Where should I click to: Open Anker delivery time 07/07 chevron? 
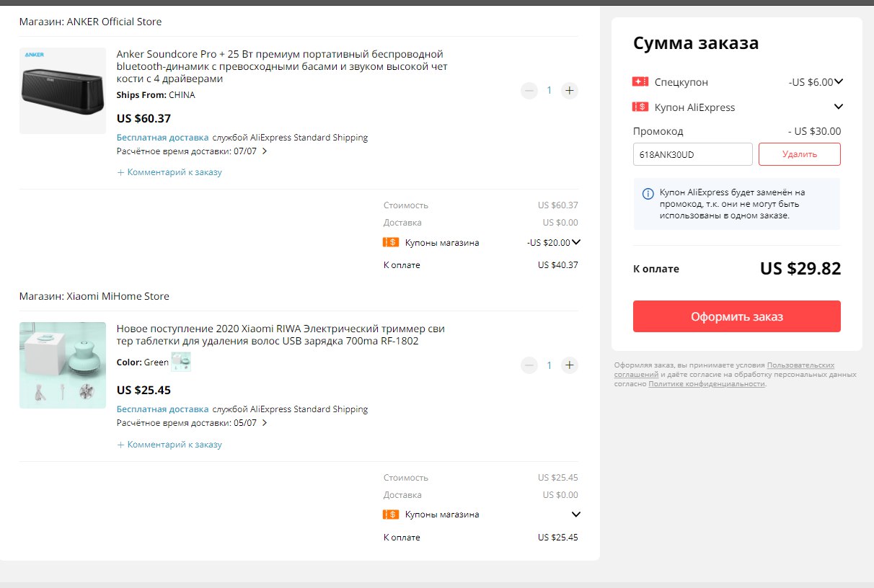(x=265, y=151)
